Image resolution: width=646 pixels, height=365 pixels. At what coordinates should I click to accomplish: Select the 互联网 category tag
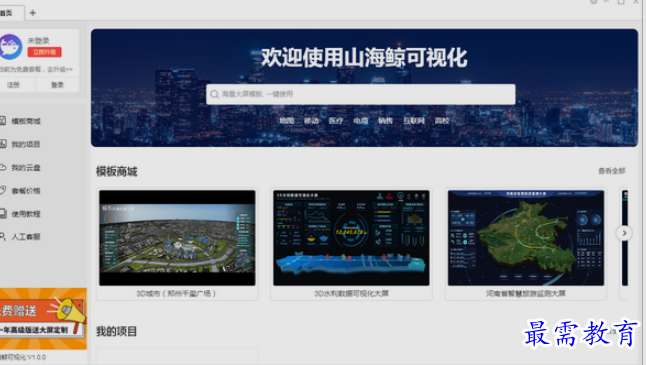click(x=414, y=121)
